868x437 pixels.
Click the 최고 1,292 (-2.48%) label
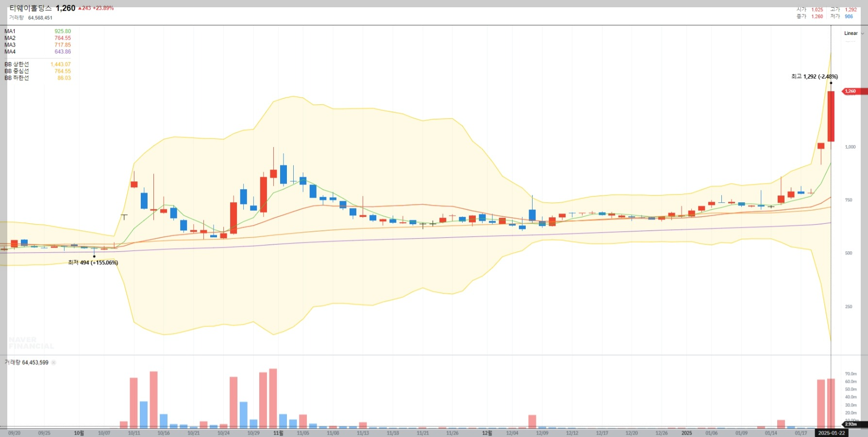[815, 77]
